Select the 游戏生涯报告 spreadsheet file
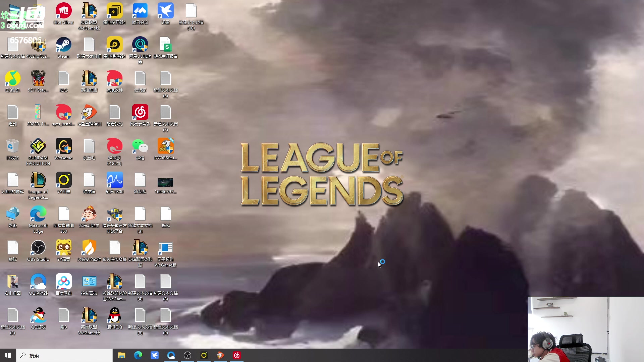644x362 pixels. [x=165, y=48]
